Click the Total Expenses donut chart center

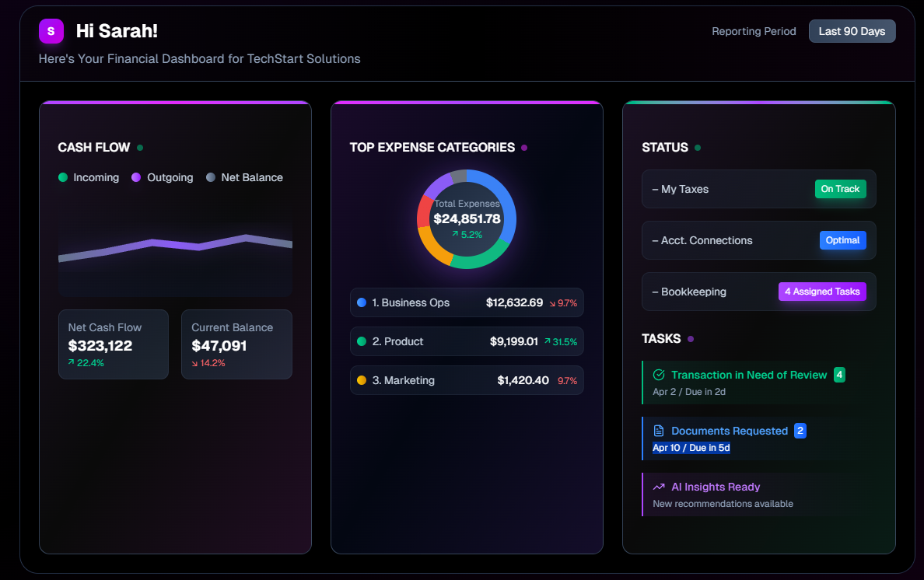[x=466, y=218]
